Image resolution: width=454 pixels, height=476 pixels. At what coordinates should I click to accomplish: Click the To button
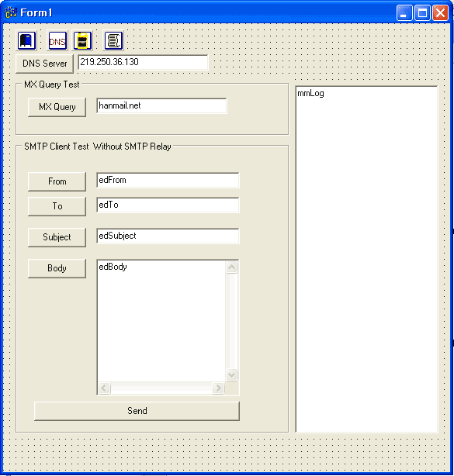[x=57, y=206]
